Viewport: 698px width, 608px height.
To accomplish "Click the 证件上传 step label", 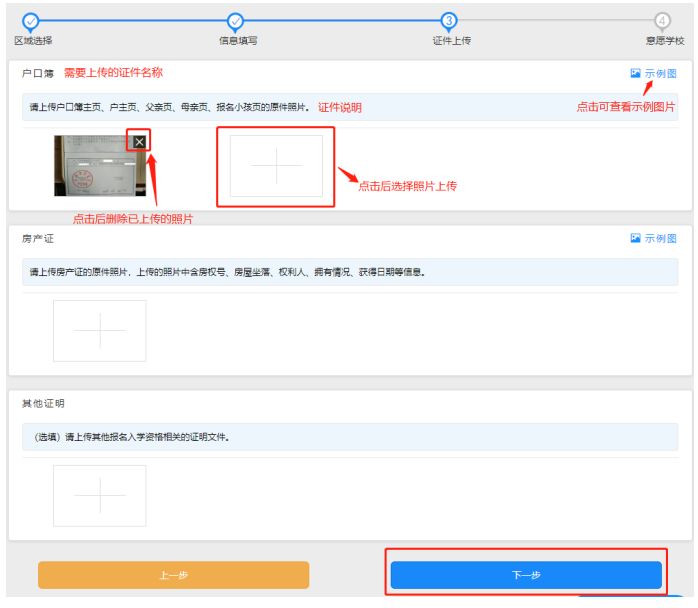I will coord(452,41).
